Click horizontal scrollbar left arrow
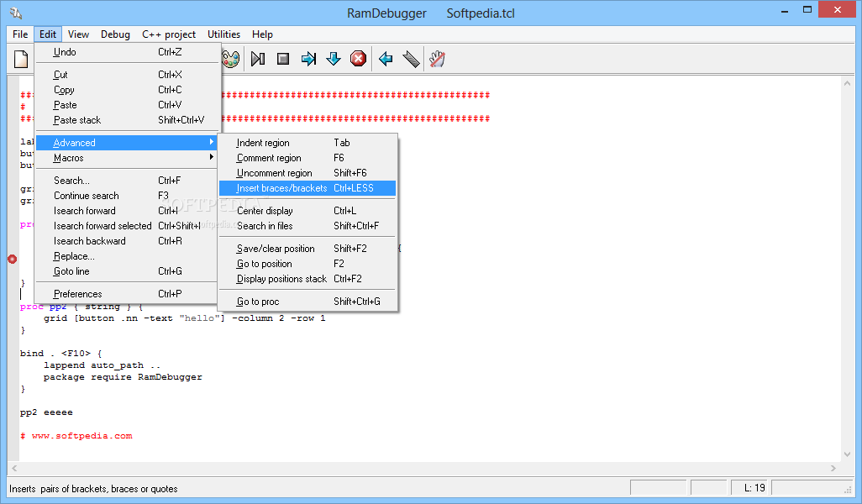 pyautogui.click(x=14, y=468)
